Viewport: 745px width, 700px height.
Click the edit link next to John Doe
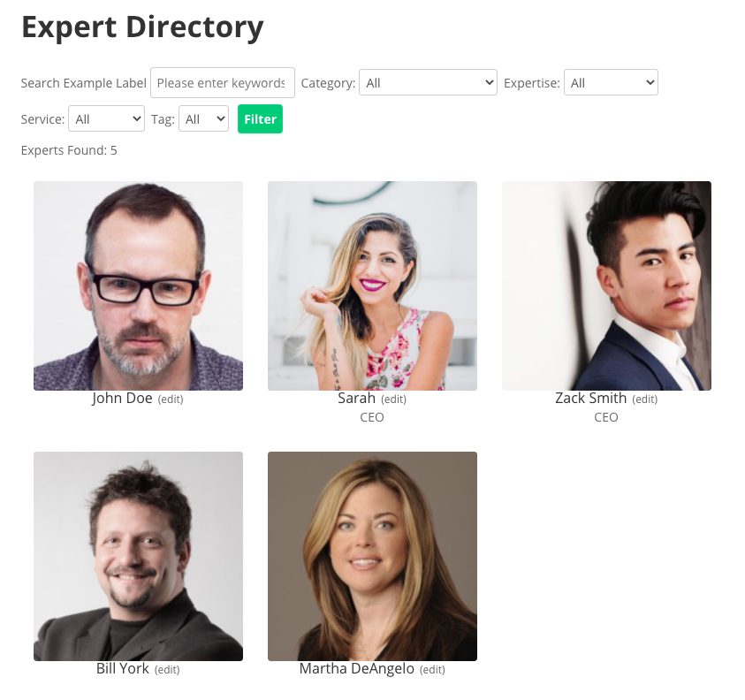click(x=171, y=399)
